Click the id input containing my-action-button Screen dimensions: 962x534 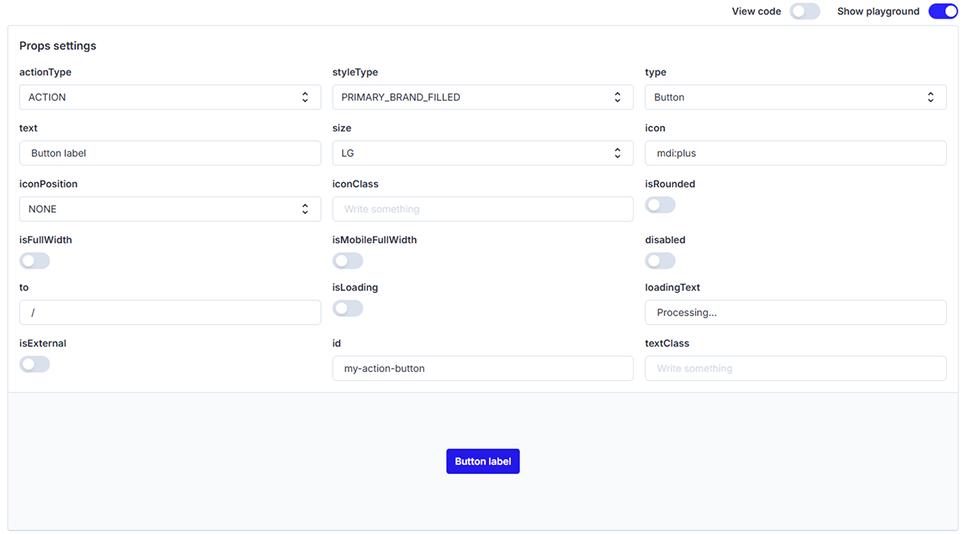pyautogui.click(x=483, y=368)
